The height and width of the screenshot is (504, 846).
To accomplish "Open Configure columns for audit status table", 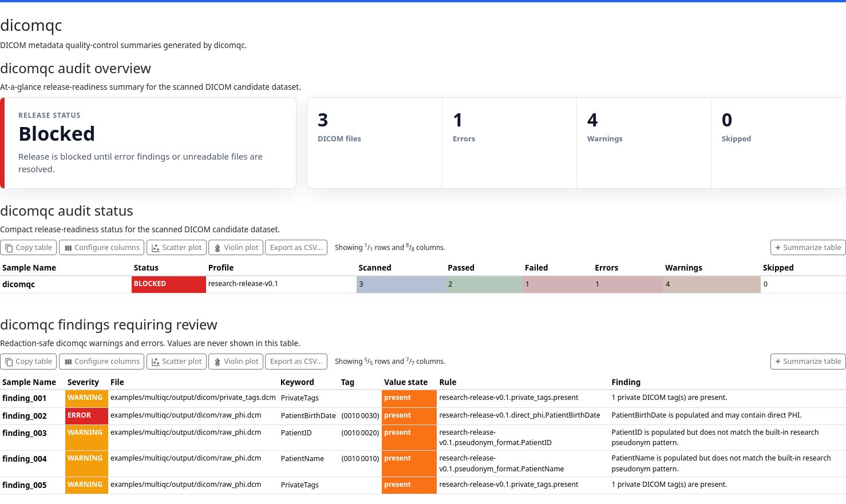I will click(x=102, y=248).
